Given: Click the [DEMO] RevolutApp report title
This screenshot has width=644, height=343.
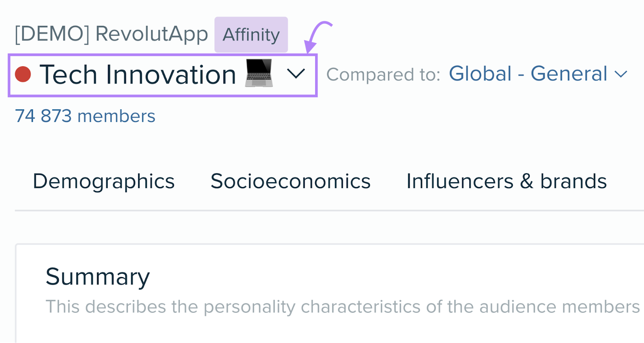Looking at the screenshot, I should coord(111,33).
